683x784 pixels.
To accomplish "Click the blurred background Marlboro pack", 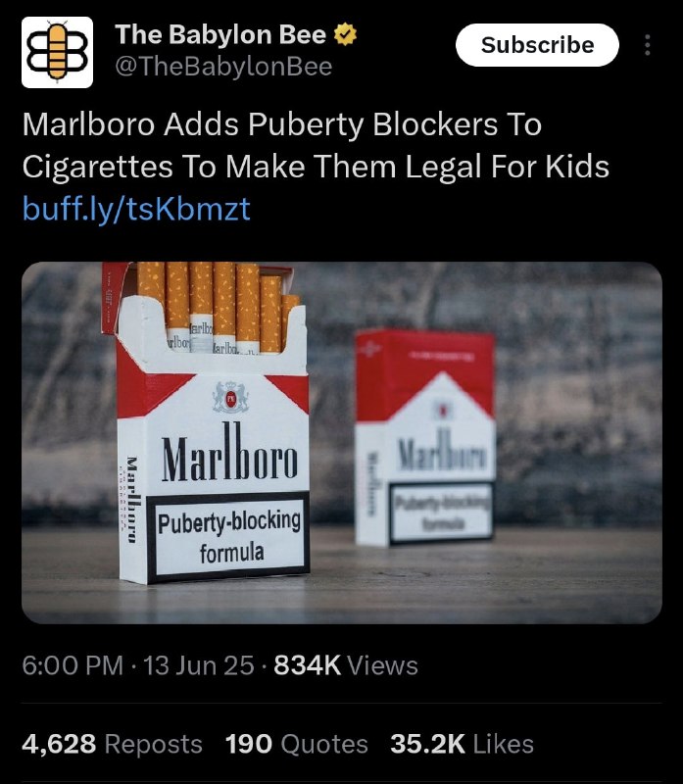I will pos(425,437).
